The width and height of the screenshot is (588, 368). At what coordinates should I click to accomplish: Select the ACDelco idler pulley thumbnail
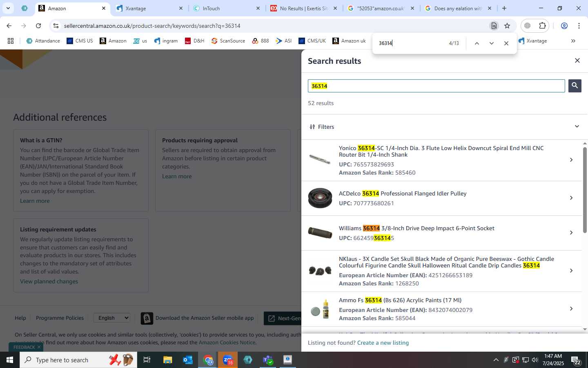point(320,198)
